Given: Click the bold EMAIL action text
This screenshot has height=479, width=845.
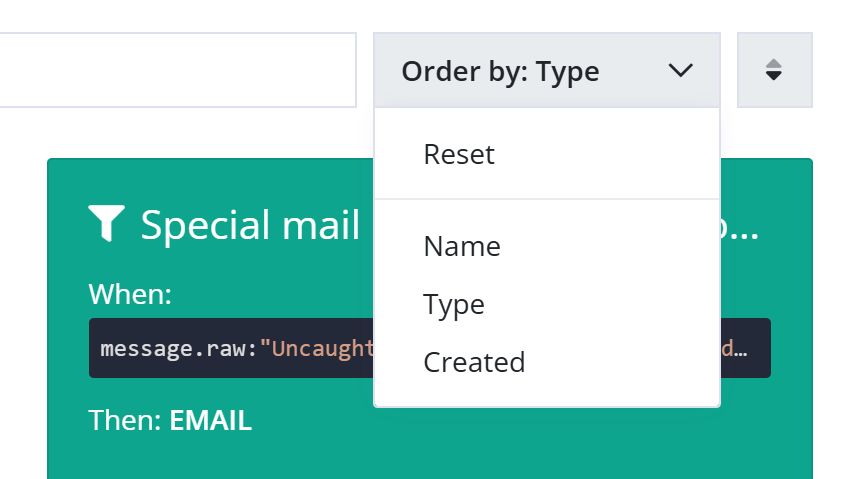Looking at the screenshot, I should 211,420.
